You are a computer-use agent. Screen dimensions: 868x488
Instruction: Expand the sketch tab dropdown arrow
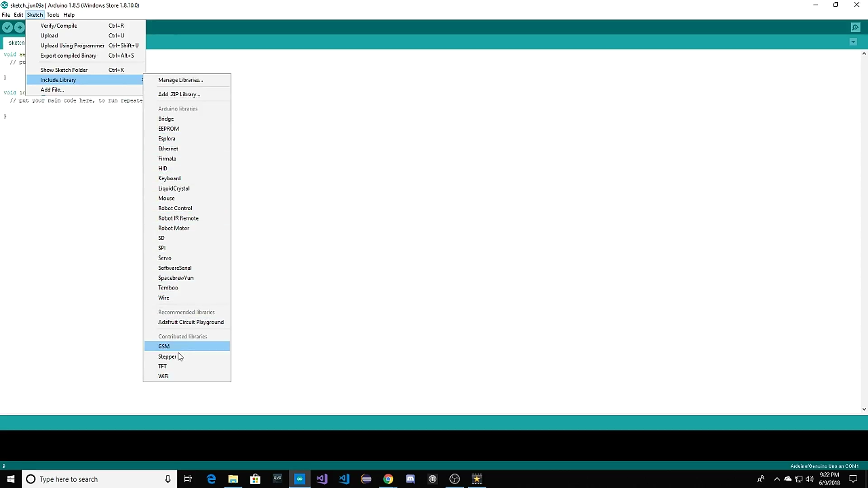click(853, 42)
